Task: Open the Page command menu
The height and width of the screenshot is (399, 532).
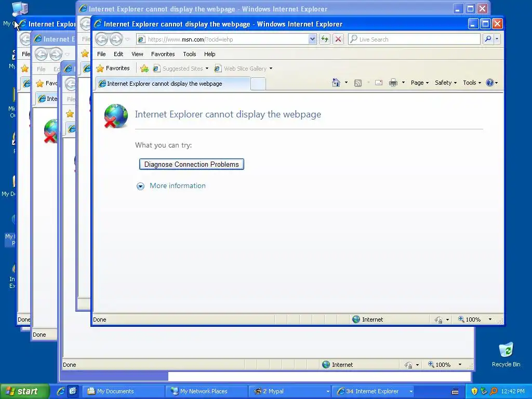Action: [420, 83]
